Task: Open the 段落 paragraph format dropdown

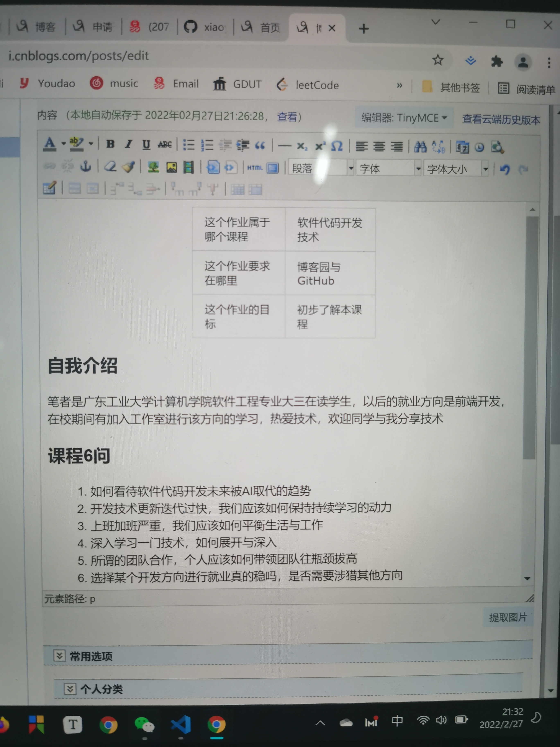Action: pyautogui.click(x=350, y=168)
